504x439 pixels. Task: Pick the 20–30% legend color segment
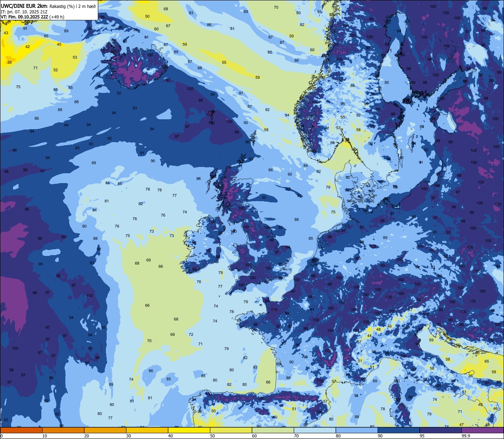click(105, 430)
